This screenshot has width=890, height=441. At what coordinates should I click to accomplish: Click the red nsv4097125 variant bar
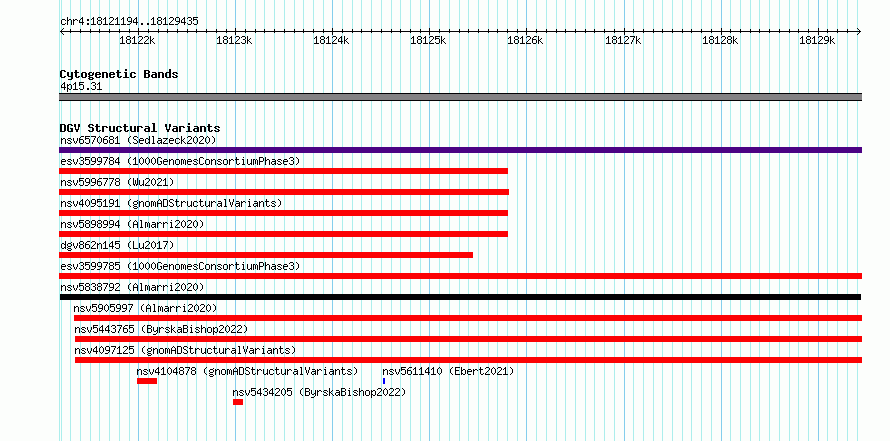coord(468,360)
